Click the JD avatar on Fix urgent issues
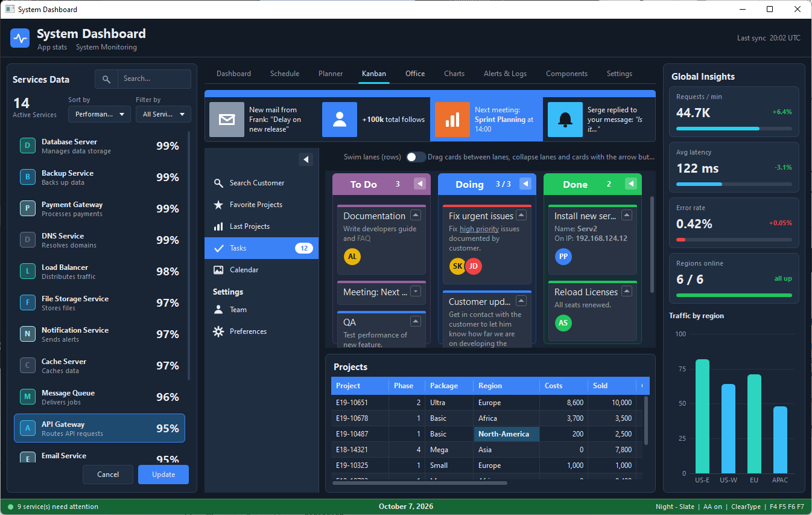The width and height of the screenshot is (812, 515). pyautogui.click(x=474, y=266)
